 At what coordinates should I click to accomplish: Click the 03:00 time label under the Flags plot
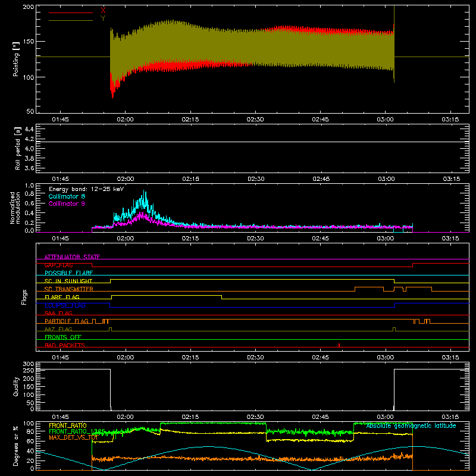(385, 358)
